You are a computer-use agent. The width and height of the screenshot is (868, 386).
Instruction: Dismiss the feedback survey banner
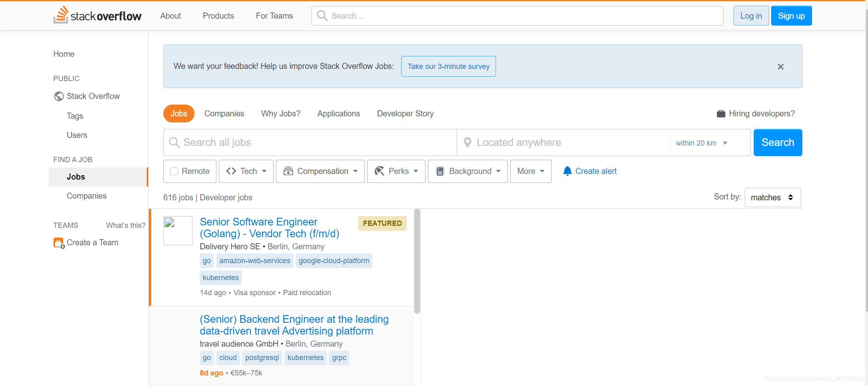780,66
